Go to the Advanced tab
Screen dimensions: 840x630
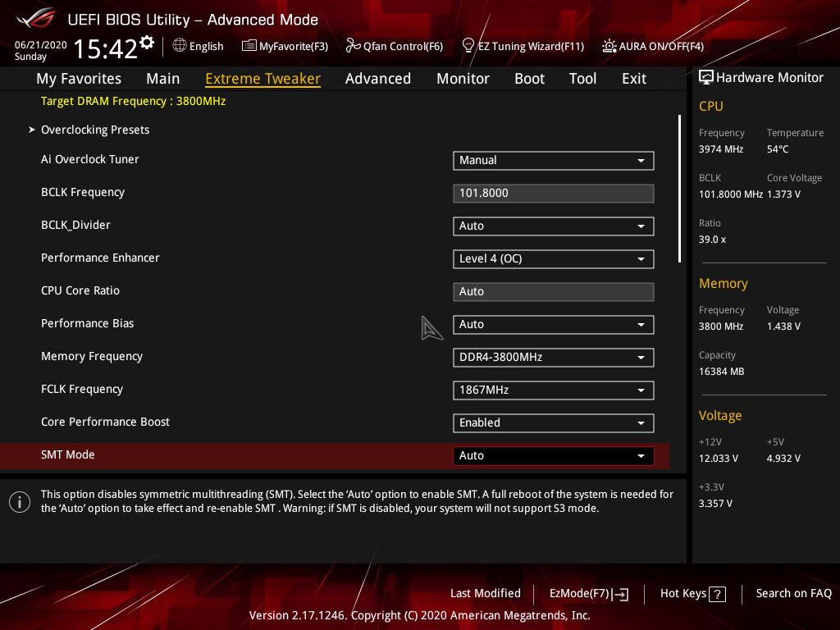(x=377, y=79)
